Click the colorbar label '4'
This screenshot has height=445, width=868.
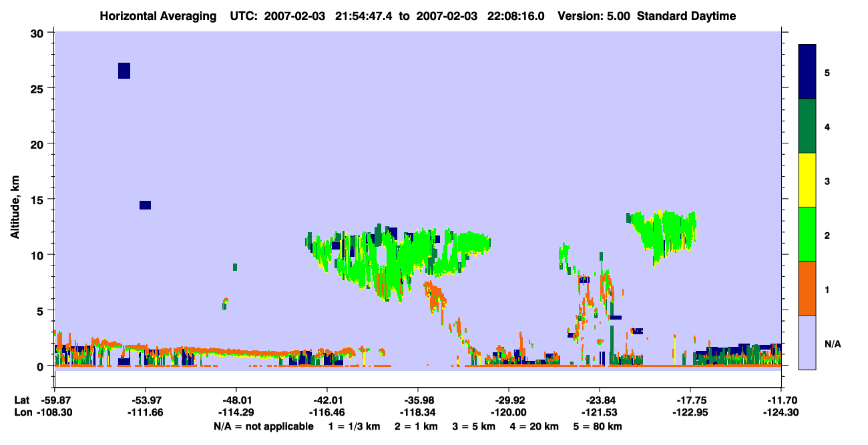point(827,127)
